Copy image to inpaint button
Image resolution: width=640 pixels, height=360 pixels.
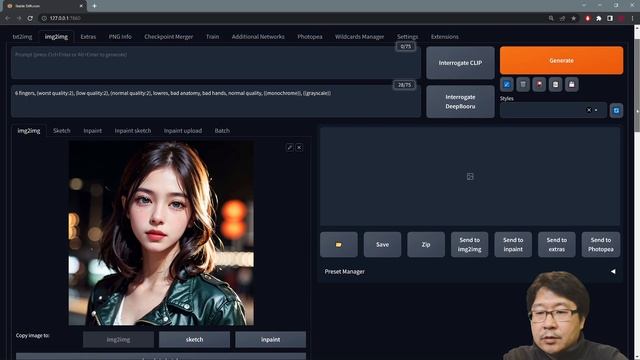click(x=270, y=340)
